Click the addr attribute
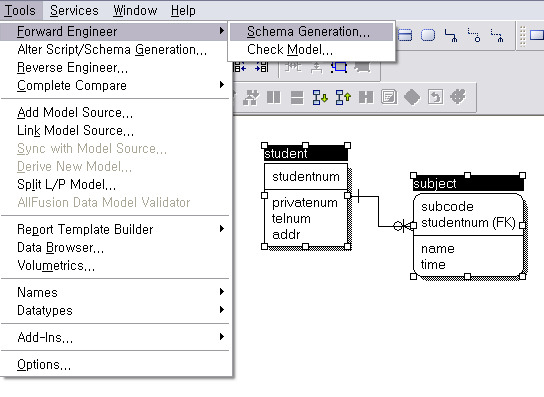 tap(286, 235)
